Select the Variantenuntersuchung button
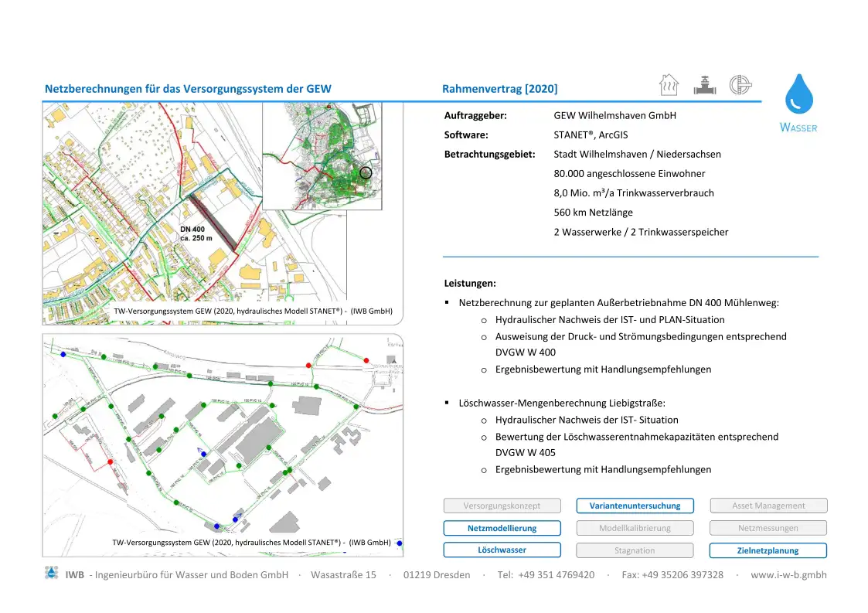Screen dimensions: 868x613 pyautogui.click(x=635, y=506)
